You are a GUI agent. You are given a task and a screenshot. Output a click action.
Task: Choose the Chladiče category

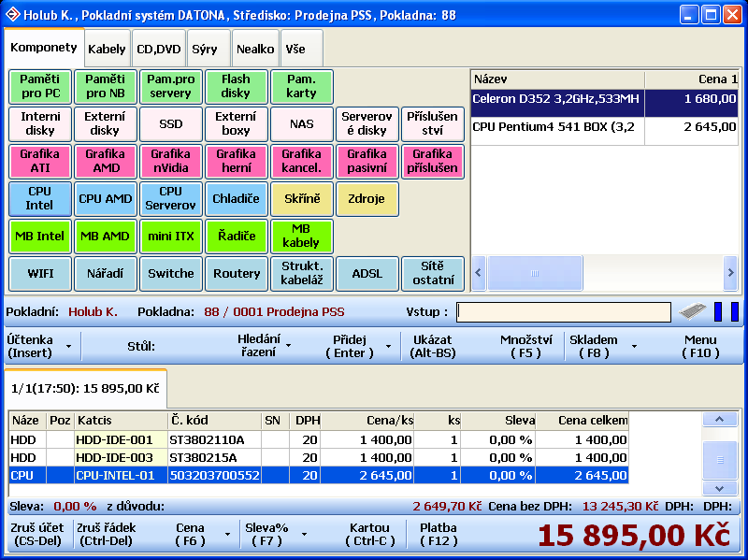click(x=237, y=198)
